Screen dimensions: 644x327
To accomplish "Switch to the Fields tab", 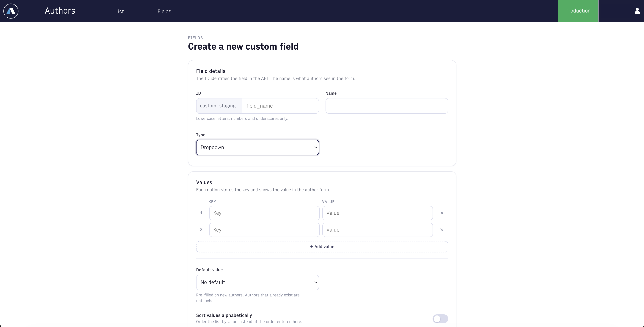I will 164,12.
